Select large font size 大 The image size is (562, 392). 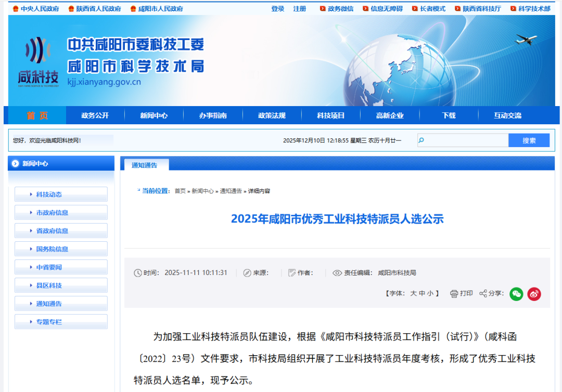(x=414, y=294)
